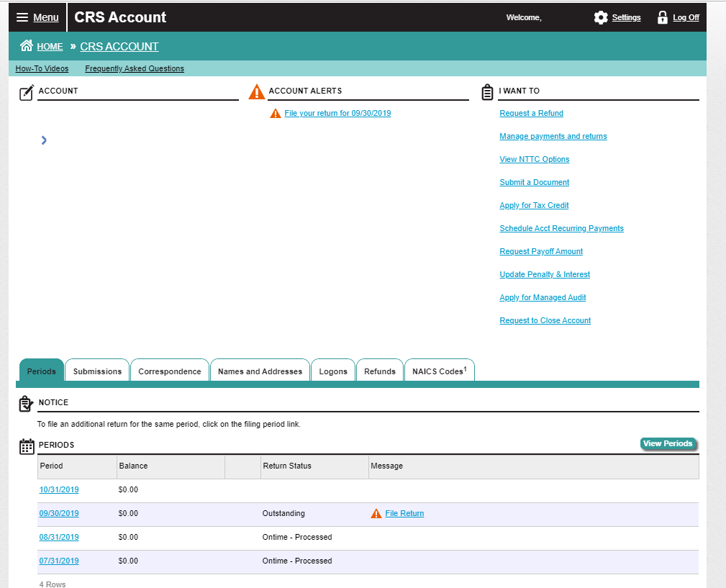Click the Balance column header
The image size is (726, 588).
[x=171, y=466]
